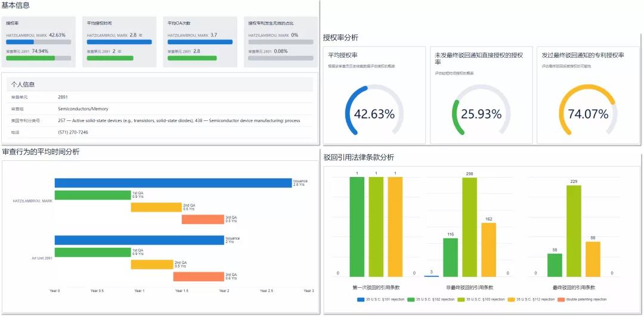Click HATZILAMBROU's orange 3rd OA bar

pyautogui.click(x=203, y=219)
